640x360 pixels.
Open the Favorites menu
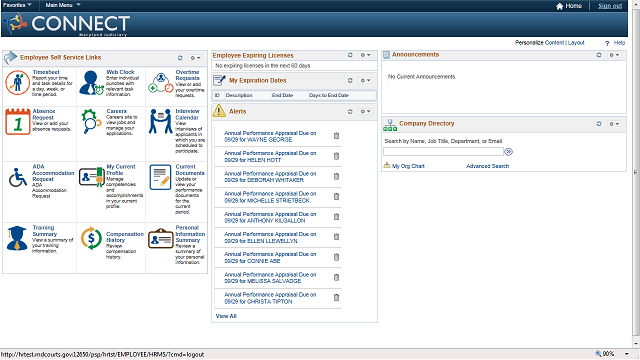pos(17,5)
